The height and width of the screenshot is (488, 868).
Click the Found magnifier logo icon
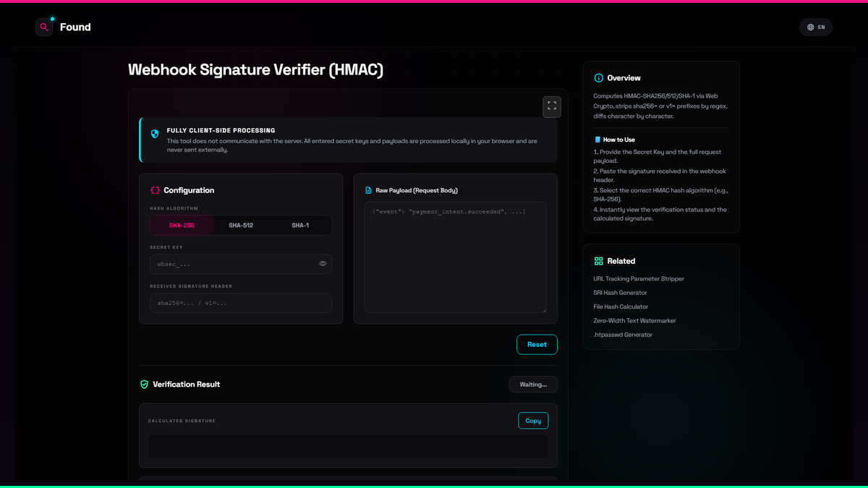tap(44, 27)
